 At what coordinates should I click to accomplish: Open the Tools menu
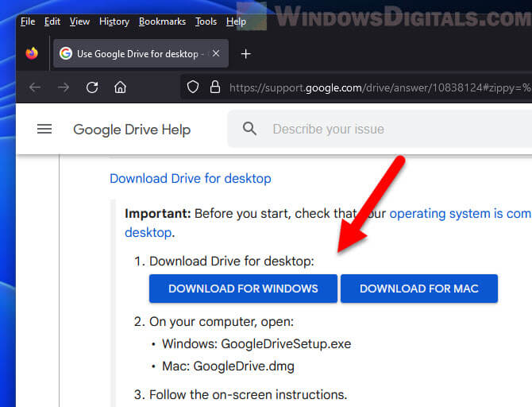click(x=206, y=21)
